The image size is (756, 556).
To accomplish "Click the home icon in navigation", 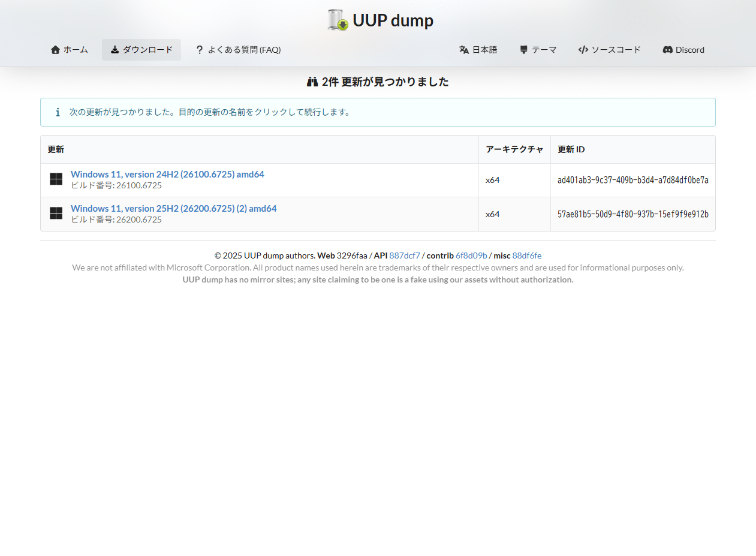I will [55, 50].
